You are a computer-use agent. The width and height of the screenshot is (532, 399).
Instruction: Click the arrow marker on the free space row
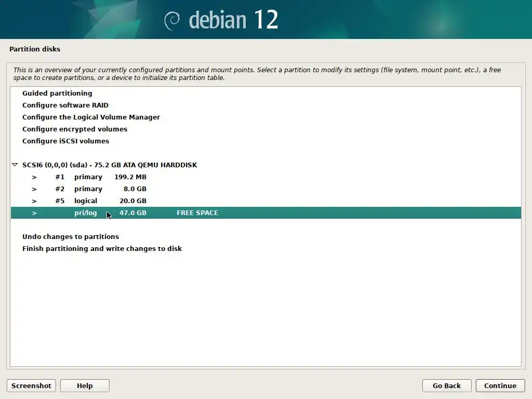(34, 213)
